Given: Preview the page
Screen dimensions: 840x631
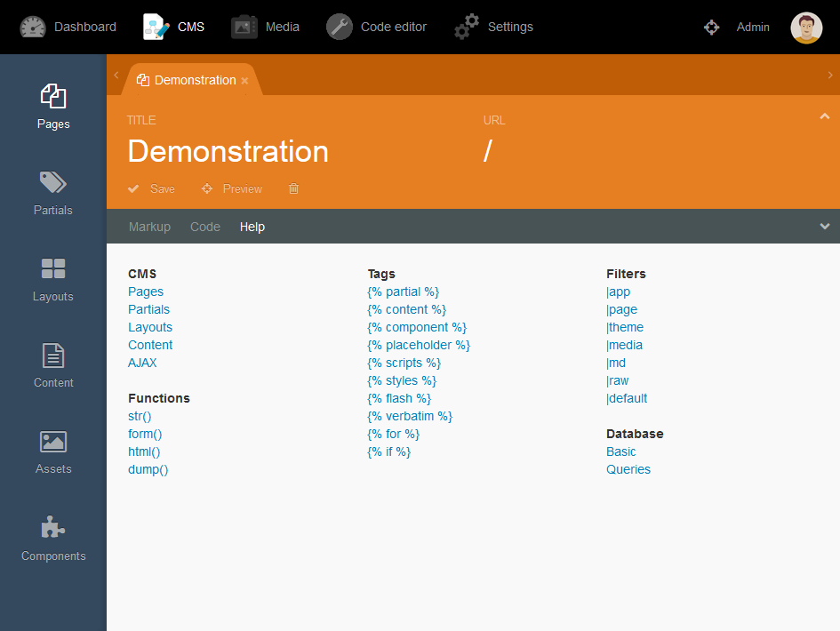Looking at the screenshot, I should (x=232, y=188).
